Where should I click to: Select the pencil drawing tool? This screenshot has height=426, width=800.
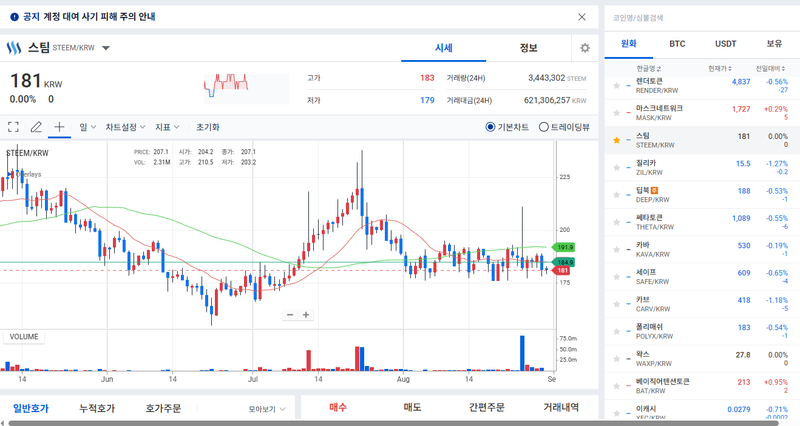pos(36,127)
